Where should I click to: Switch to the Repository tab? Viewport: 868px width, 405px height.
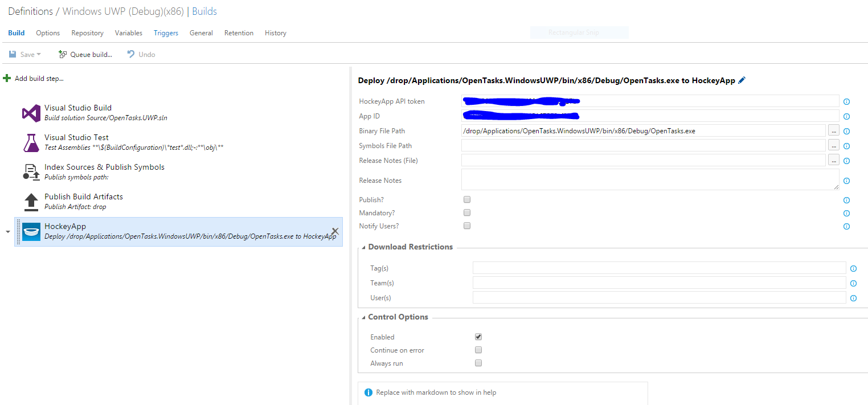coord(87,33)
